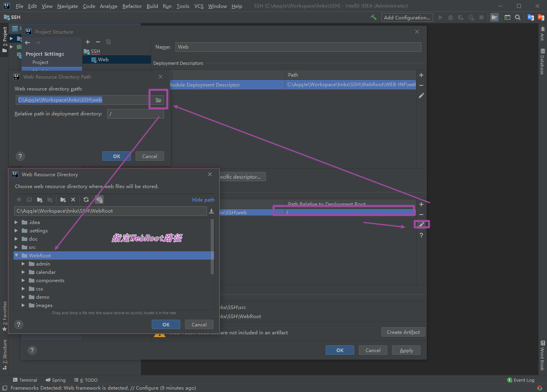This screenshot has width=547, height=392.
Task: Click the Add plus icon above facet list
Action: click(x=88, y=42)
